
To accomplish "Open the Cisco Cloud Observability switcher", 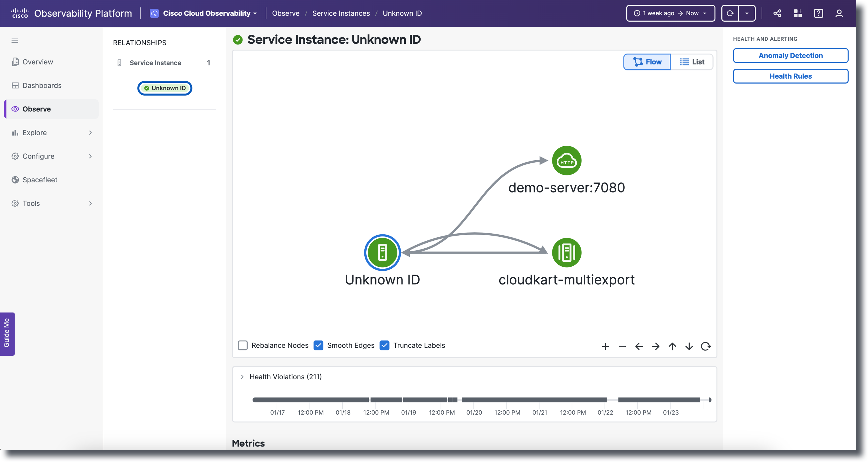I will click(203, 13).
